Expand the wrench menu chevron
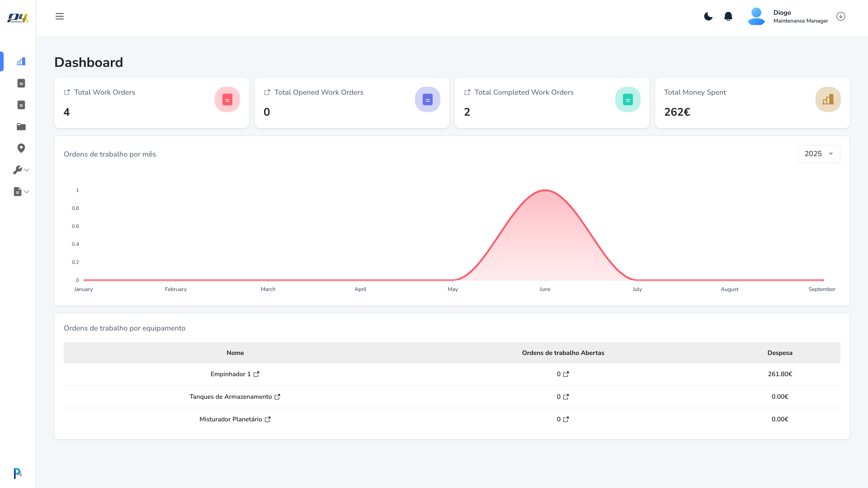 tap(27, 170)
